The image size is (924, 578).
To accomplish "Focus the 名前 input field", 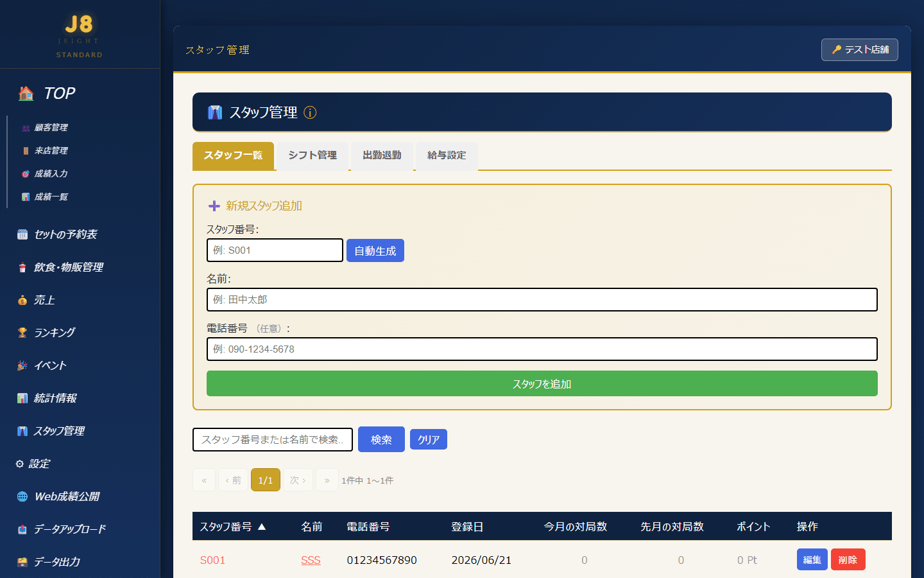I will tap(542, 300).
